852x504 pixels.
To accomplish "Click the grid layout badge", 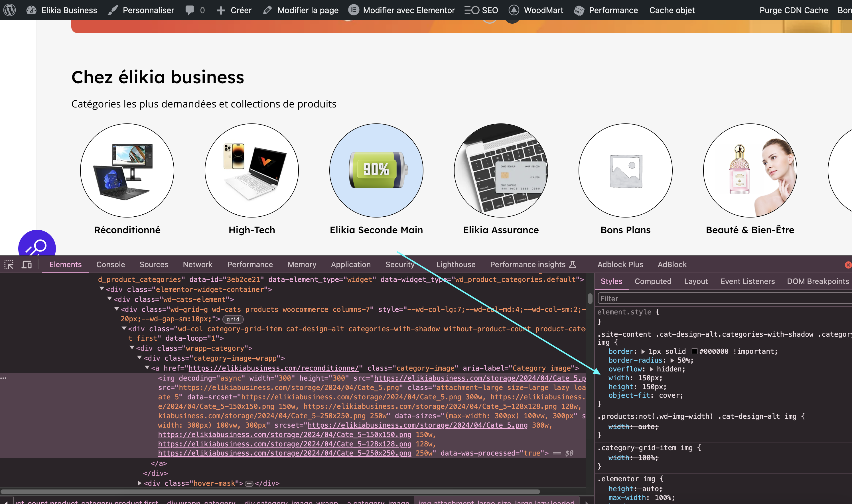I will (x=233, y=319).
